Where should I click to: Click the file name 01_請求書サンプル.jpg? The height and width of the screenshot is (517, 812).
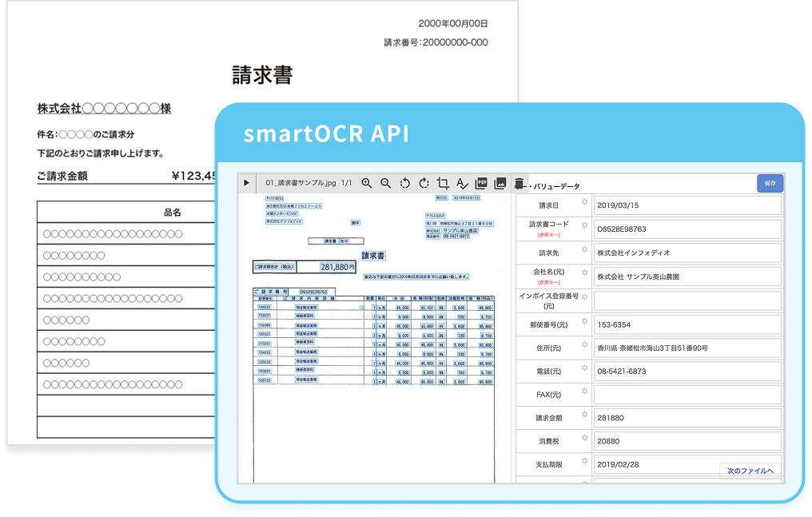coord(301,183)
